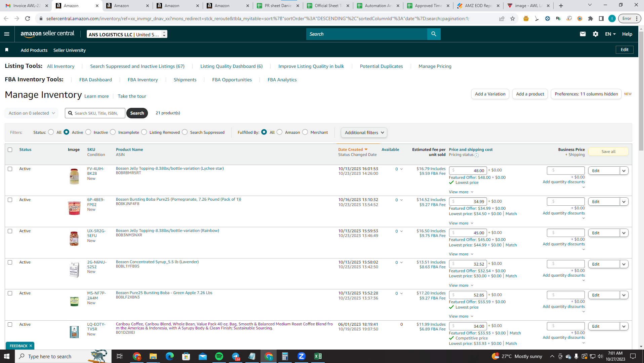The width and height of the screenshot is (644, 363).
Task: Open Spotify from the taskbar
Action: [219, 356]
